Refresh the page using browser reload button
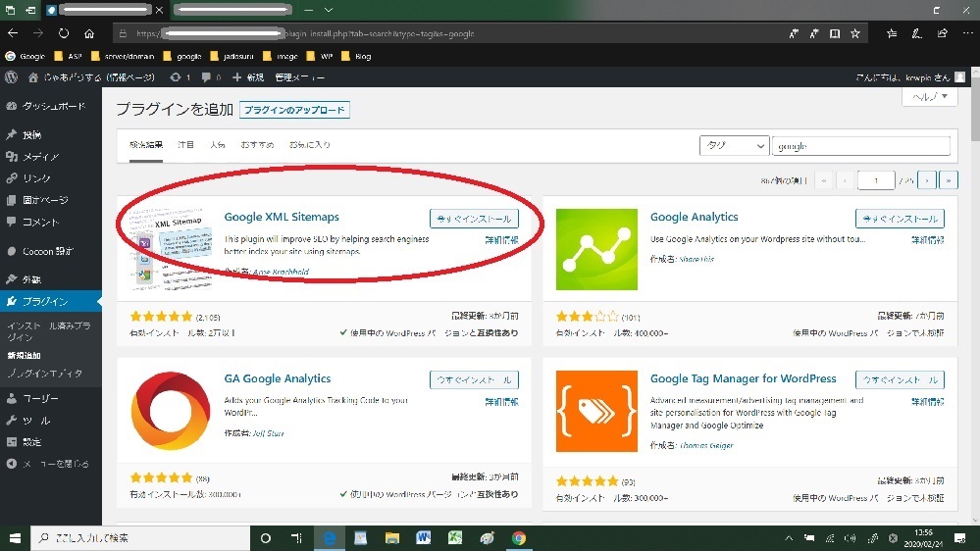Image resolution: width=980 pixels, height=551 pixels. click(x=62, y=33)
